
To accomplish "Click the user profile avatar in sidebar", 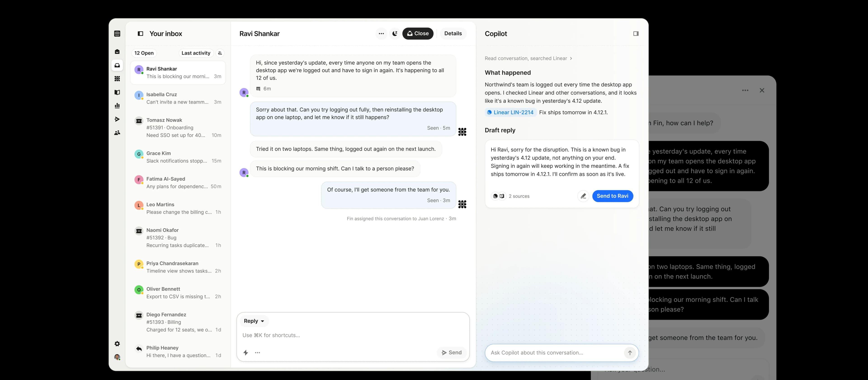I will 117,357.
